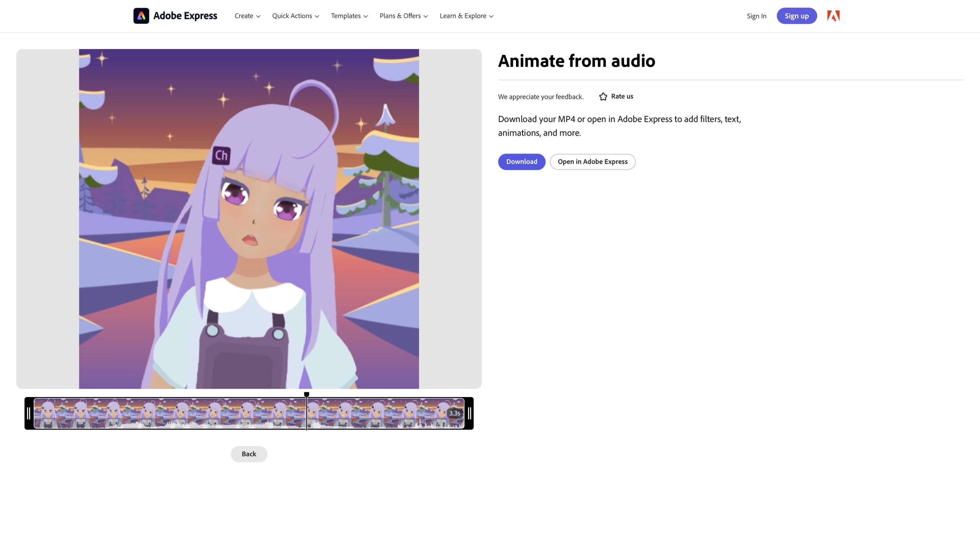The image size is (980, 551).
Task: Click Open in Adobe Express button
Action: click(592, 162)
